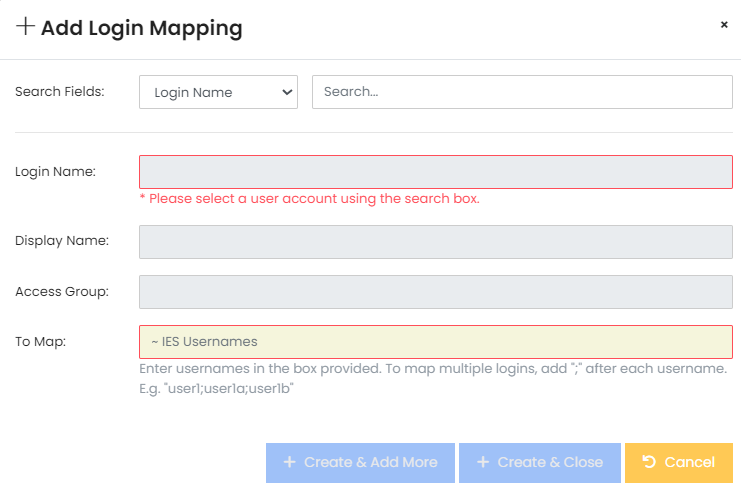Open the Search Fields dropdown showing Login Name
This screenshot has width=741, height=491.
pyautogui.click(x=217, y=92)
